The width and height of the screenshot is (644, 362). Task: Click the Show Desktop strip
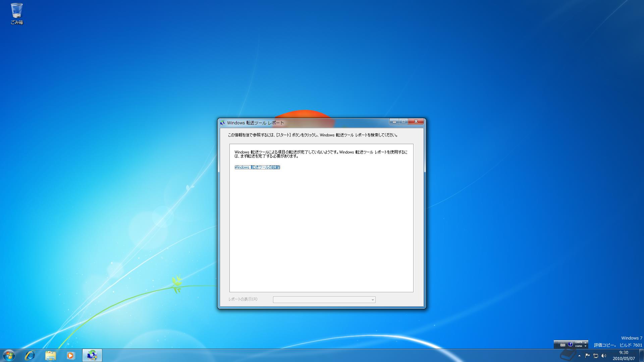click(x=641, y=355)
